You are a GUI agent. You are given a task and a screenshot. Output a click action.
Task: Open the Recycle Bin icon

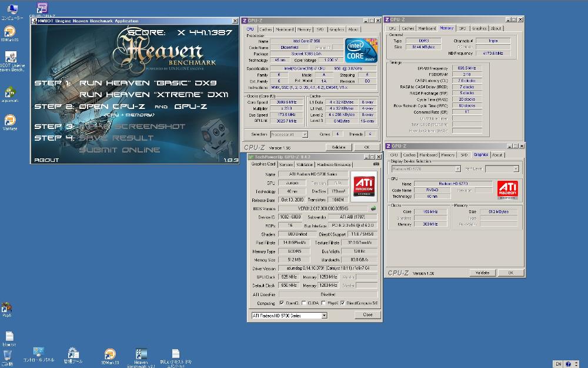click(7, 358)
